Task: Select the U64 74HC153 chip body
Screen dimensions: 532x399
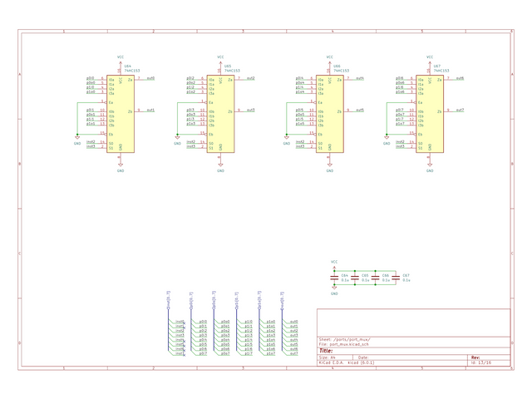Action: coord(121,114)
